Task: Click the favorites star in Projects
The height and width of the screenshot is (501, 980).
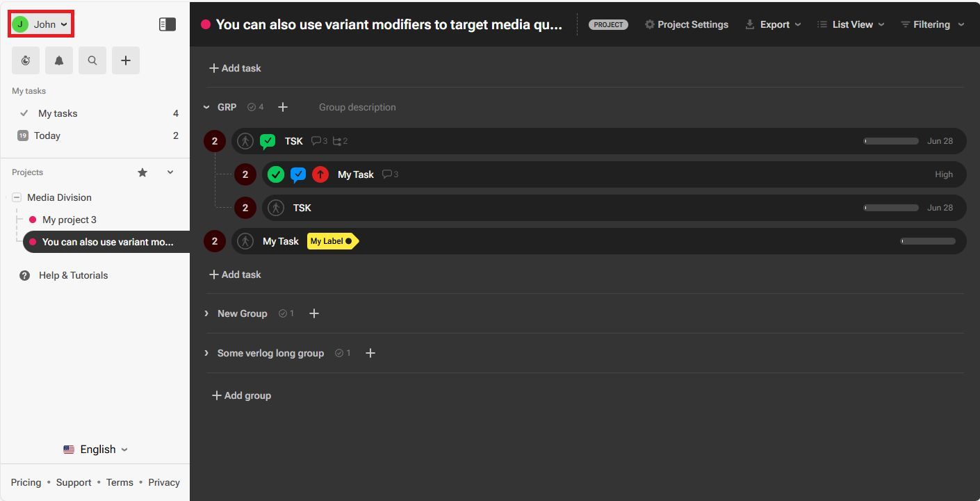Action: click(x=142, y=172)
